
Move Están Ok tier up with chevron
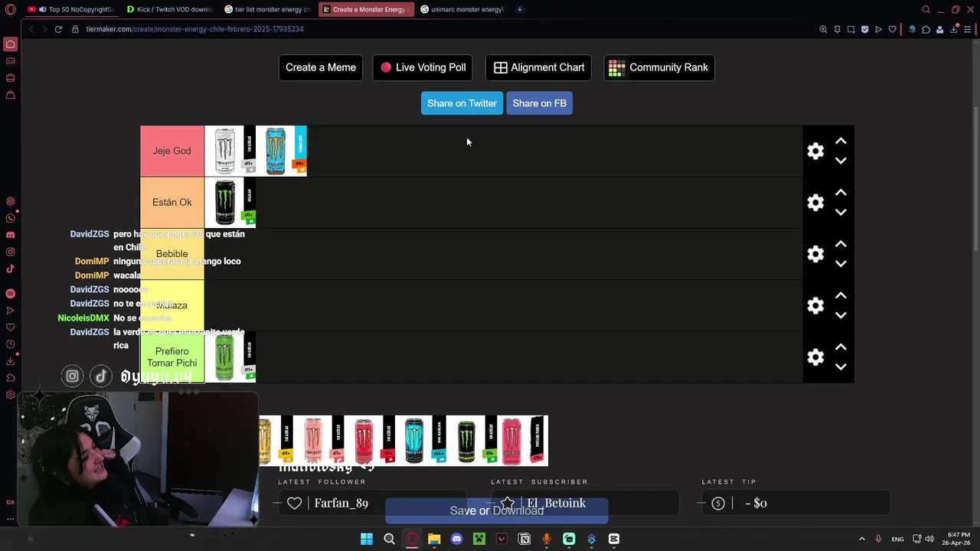coord(841,192)
